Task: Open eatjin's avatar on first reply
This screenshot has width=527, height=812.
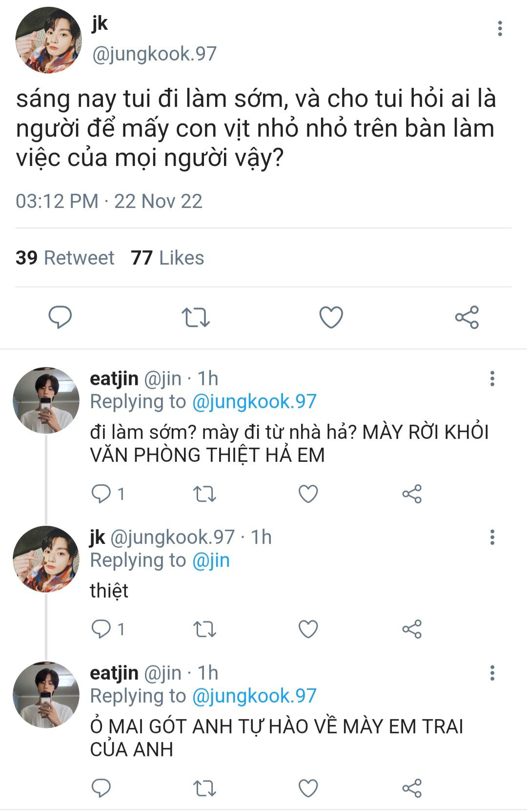Action: 46,400
